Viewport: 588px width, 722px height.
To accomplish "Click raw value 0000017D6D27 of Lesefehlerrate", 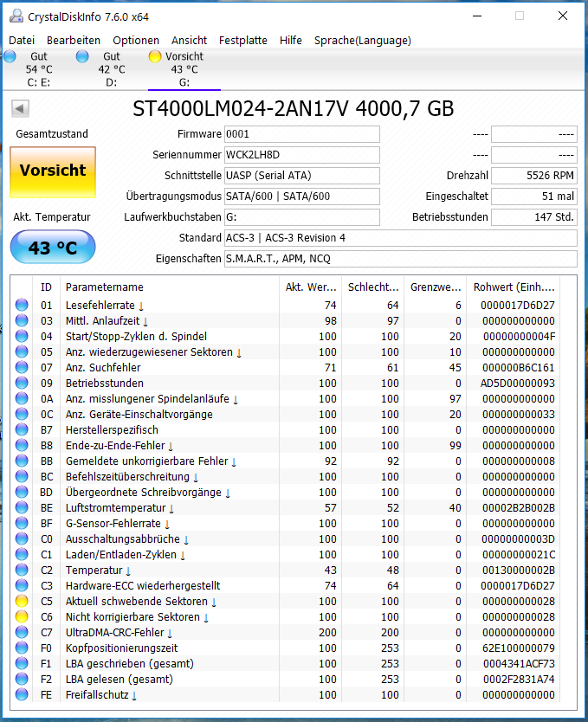I will [518, 306].
